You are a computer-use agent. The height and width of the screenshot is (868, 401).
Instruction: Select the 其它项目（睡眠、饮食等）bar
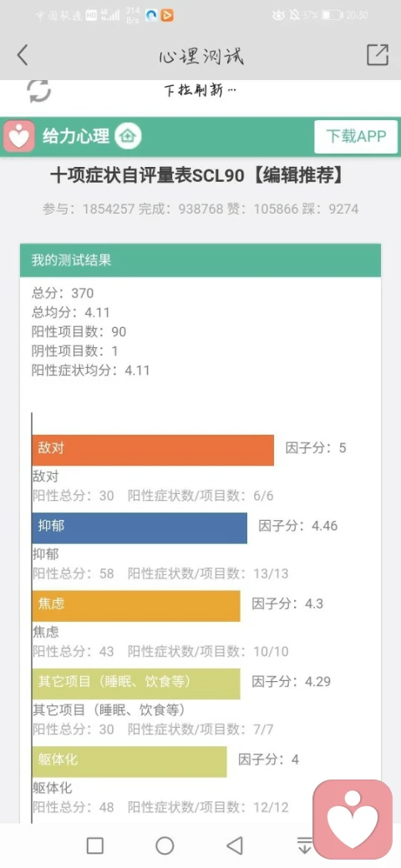136,684
